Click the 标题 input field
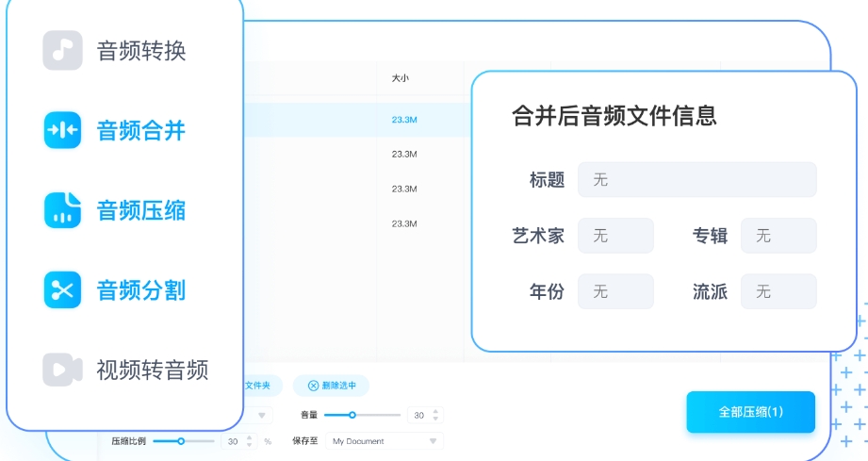Image resolution: width=868 pixels, height=461 pixels. [x=697, y=179]
